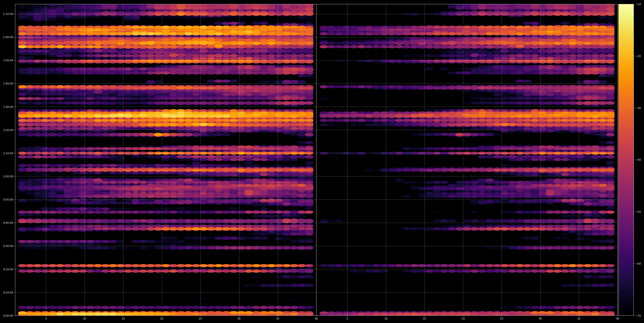The height and width of the screenshot is (323, 644).
Task: Select x-axis label 25 of left heatmap
Action: [200, 319]
